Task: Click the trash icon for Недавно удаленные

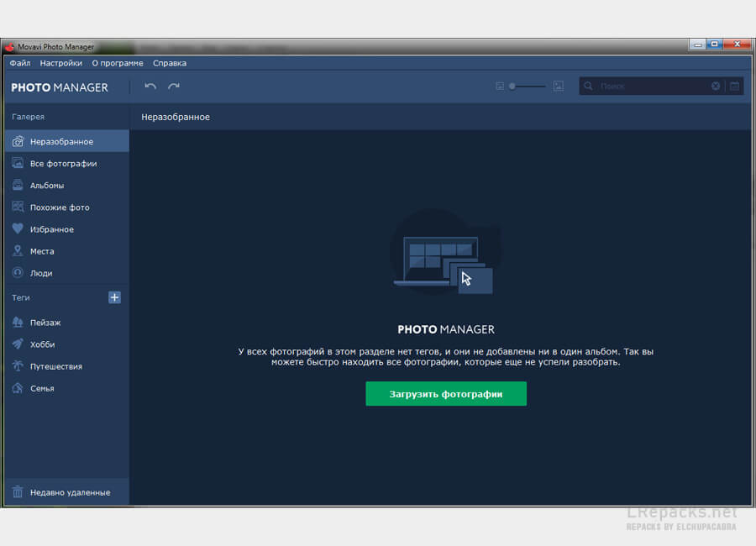Action: pos(18,492)
